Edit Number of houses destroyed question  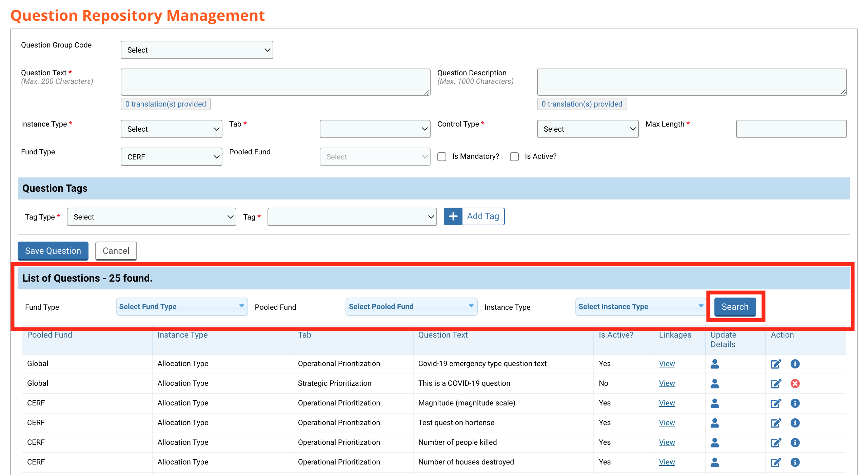click(x=776, y=462)
